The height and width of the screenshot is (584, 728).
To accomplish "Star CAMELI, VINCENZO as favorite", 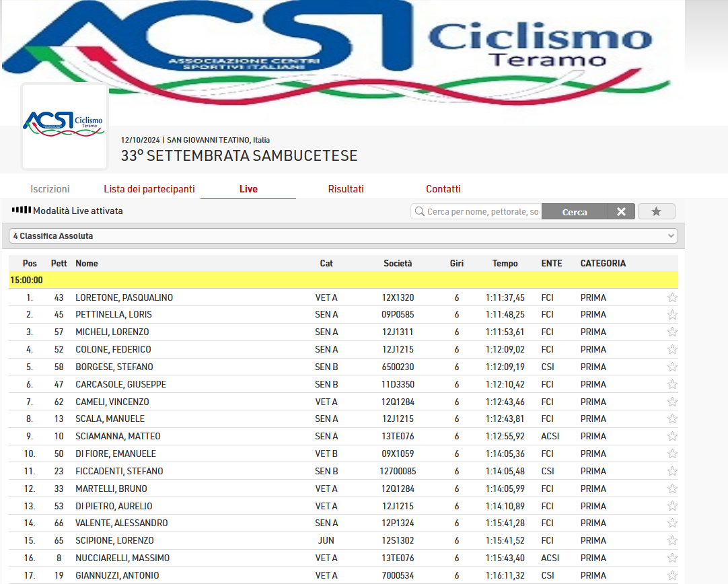I will click(x=672, y=402).
